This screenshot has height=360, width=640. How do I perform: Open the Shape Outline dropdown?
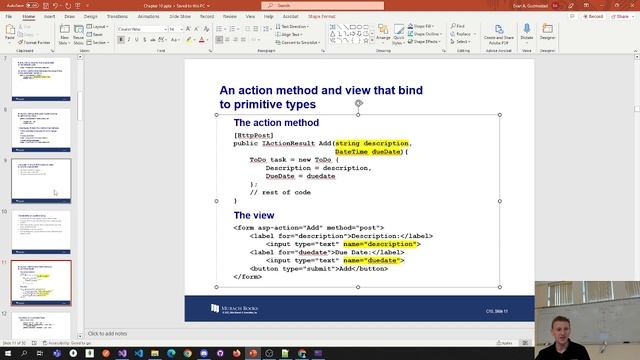(424, 34)
